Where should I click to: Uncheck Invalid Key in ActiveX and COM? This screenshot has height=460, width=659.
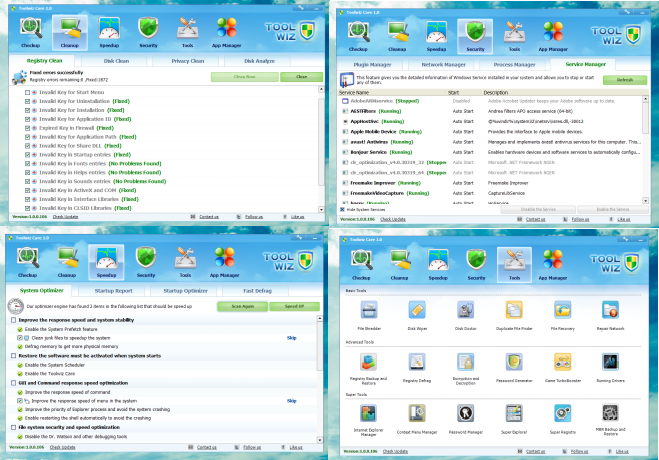point(27,190)
